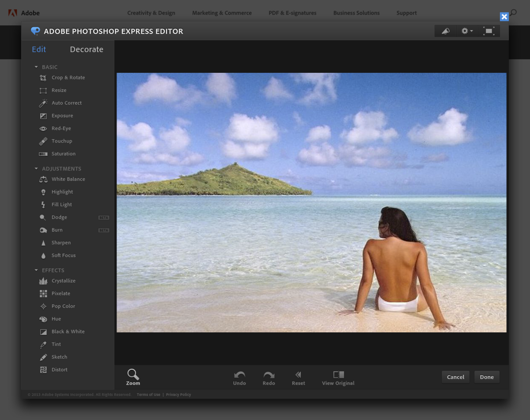The image size is (530, 420).
Task: Click the Zoom magnifier tool
Action: [x=133, y=377]
